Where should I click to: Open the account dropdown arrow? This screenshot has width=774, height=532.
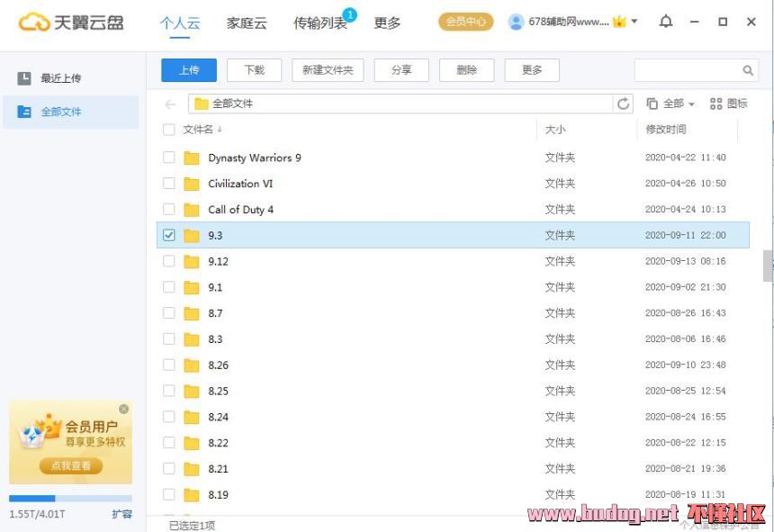click(x=634, y=22)
